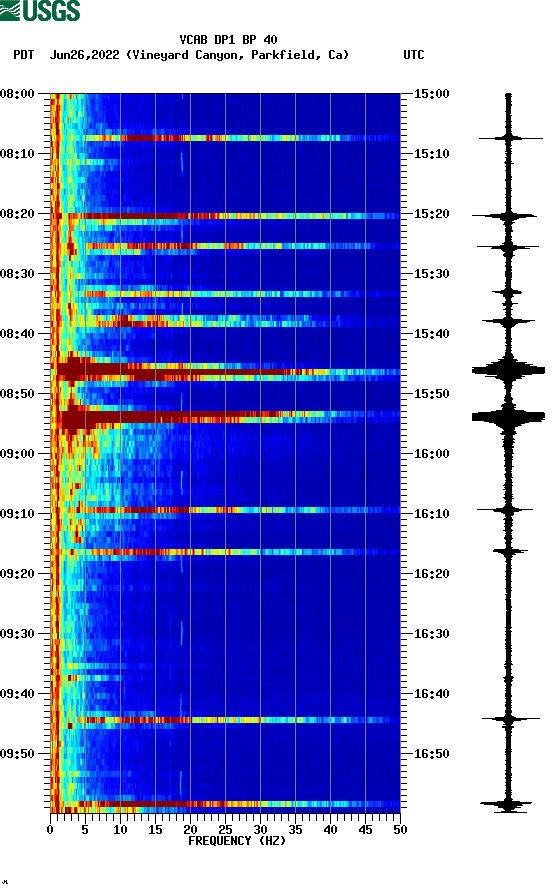Click the 40 Hz frequency axis label
The image size is (552, 893).
coord(330,830)
